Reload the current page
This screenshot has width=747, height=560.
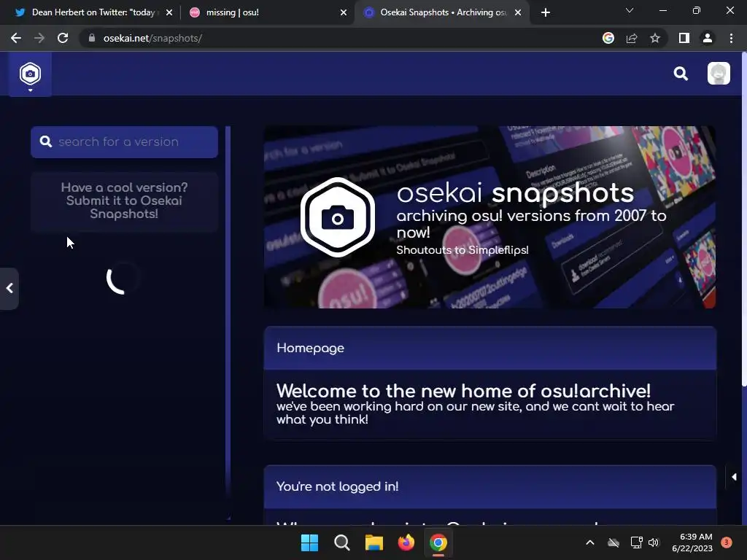coord(63,38)
